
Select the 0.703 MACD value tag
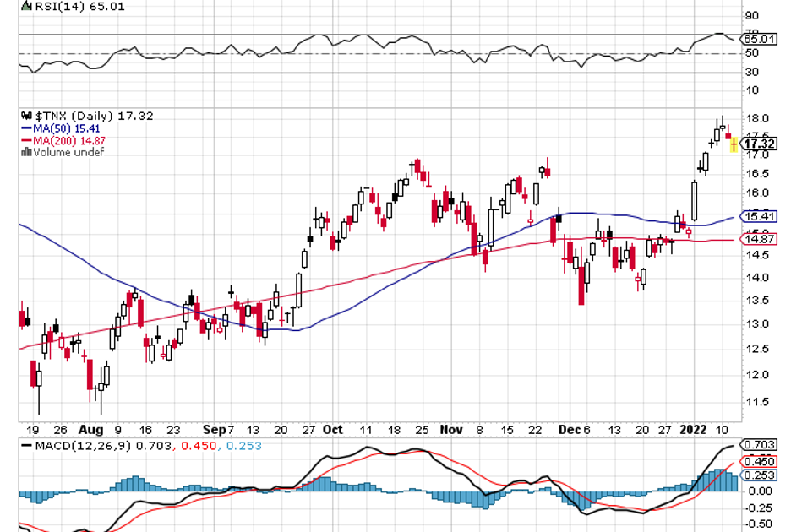point(758,444)
